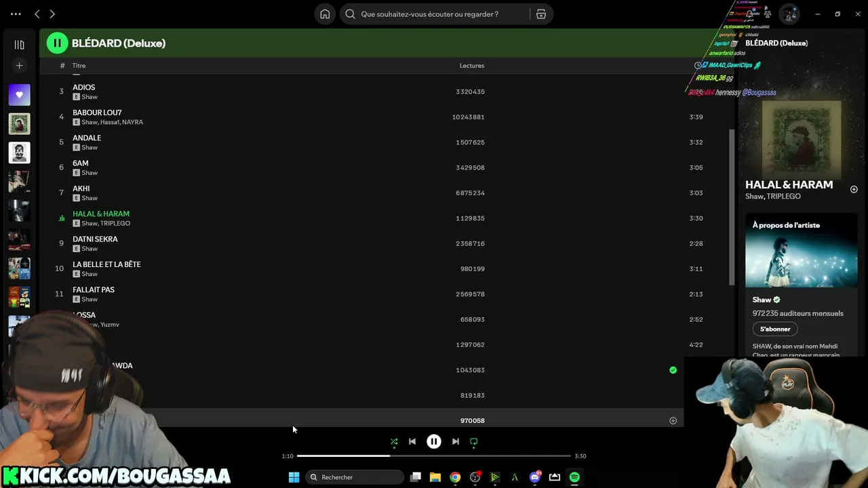The height and width of the screenshot is (488, 868).
Task: Pause playback in the bottom player bar
Action: tap(434, 442)
